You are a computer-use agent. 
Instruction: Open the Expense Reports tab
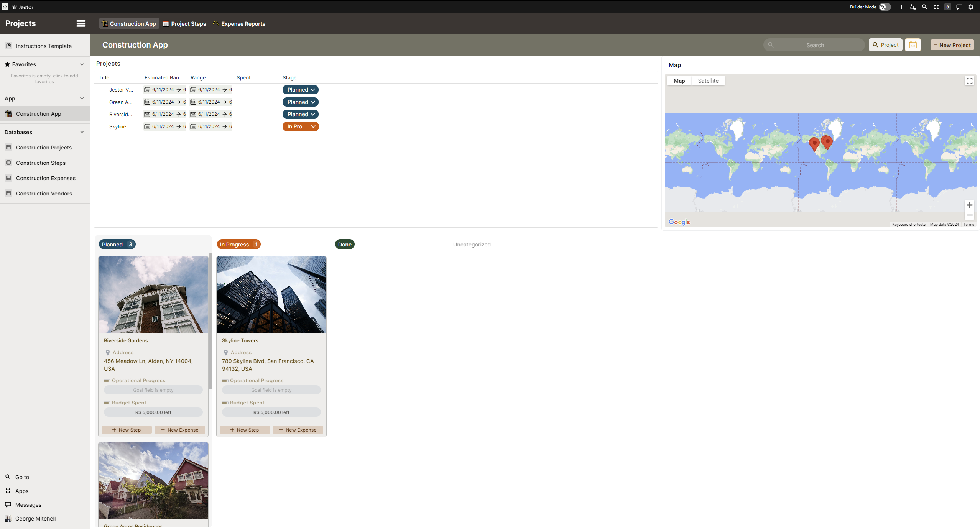click(x=239, y=24)
